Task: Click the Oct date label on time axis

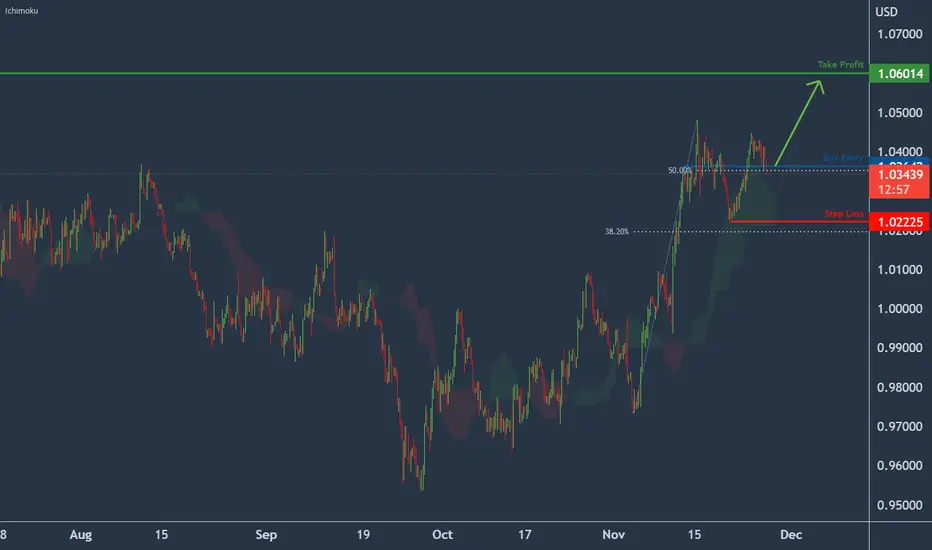Action: tap(442, 535)
